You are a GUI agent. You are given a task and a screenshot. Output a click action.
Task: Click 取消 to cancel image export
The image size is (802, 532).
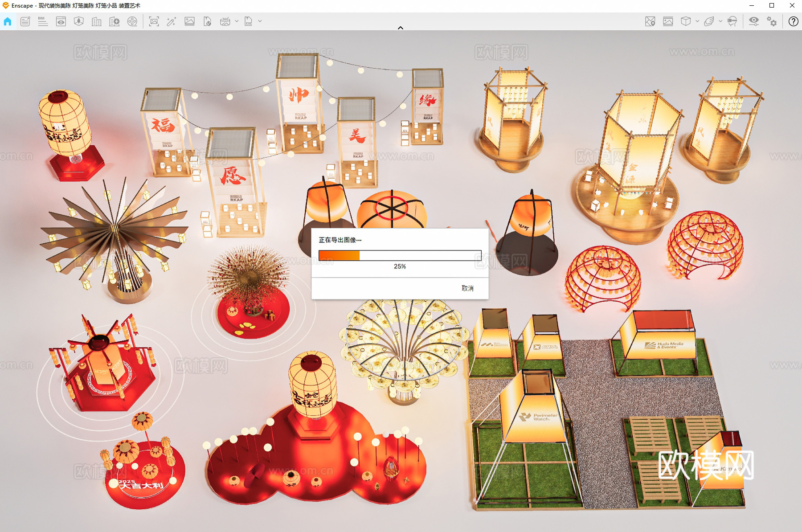click(x=467, y=288)
